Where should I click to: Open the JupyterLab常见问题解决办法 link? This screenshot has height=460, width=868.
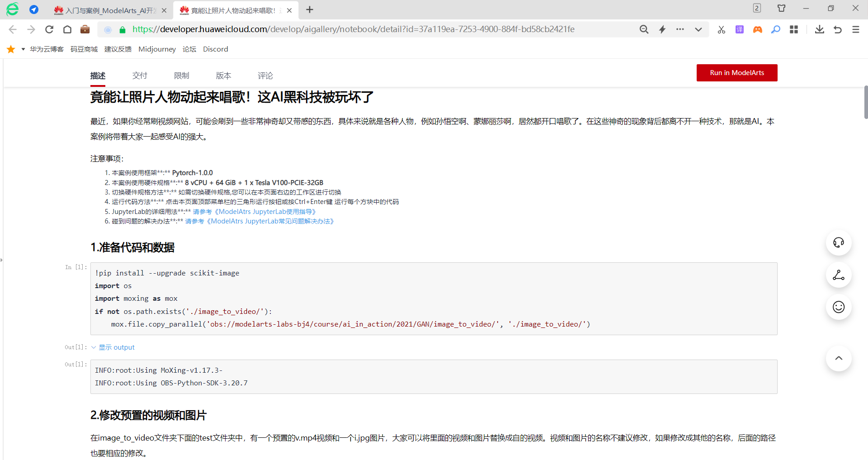[x=259, y=221]
